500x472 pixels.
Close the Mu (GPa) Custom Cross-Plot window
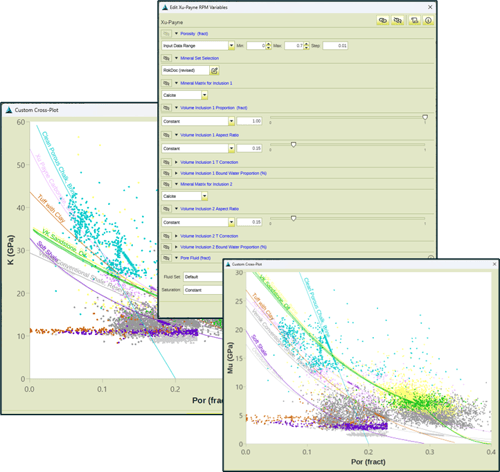[x=494, y=264]
